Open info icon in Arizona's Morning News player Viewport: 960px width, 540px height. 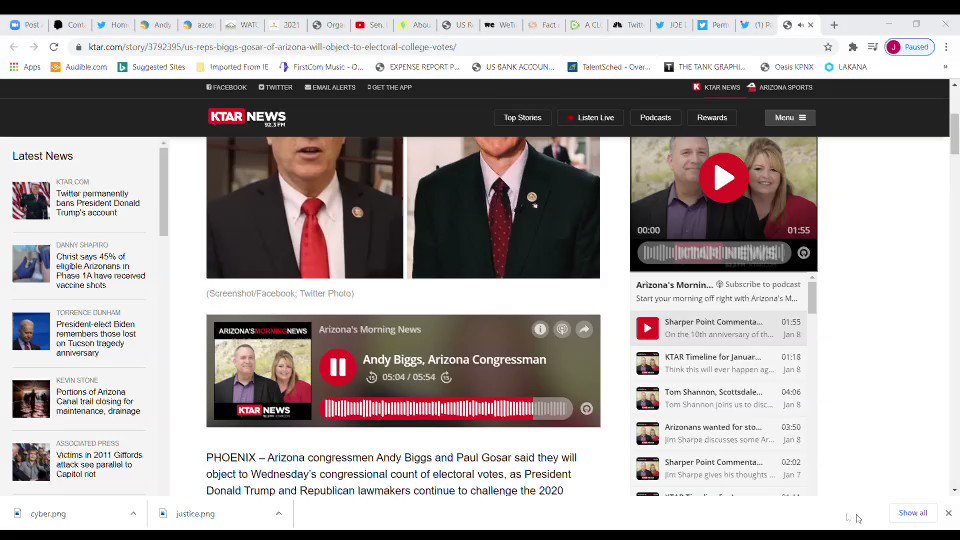(540, 329)
